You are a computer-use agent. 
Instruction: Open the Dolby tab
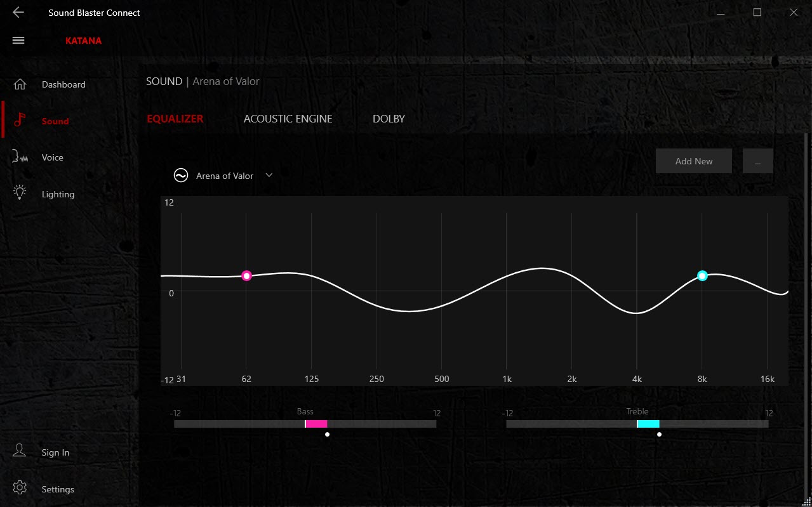pos(389,119)
